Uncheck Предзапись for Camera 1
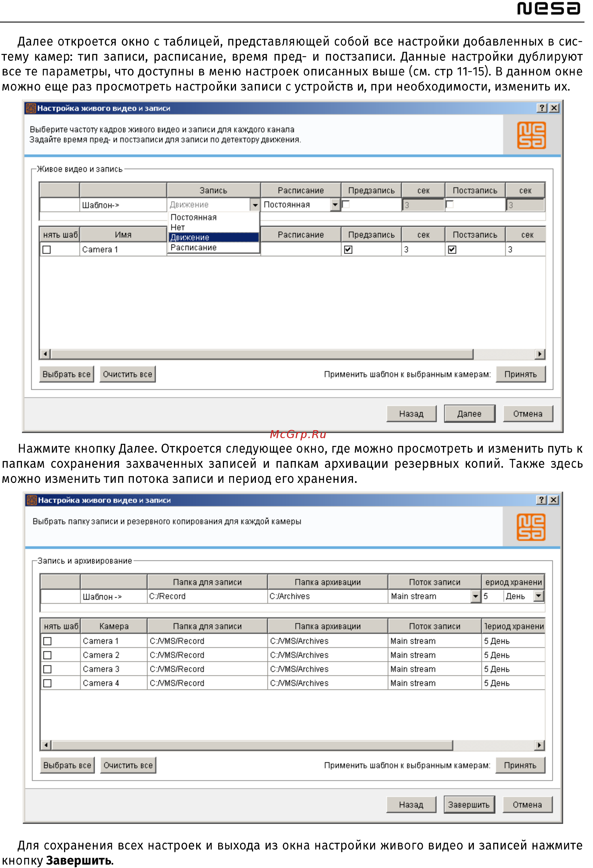Image resolution: width=593 pixels, height=868 pixels. coord(348,249)
